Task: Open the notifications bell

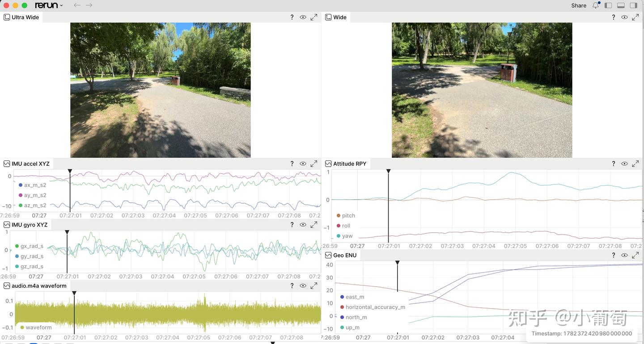Action: click(x=596, y=5)
